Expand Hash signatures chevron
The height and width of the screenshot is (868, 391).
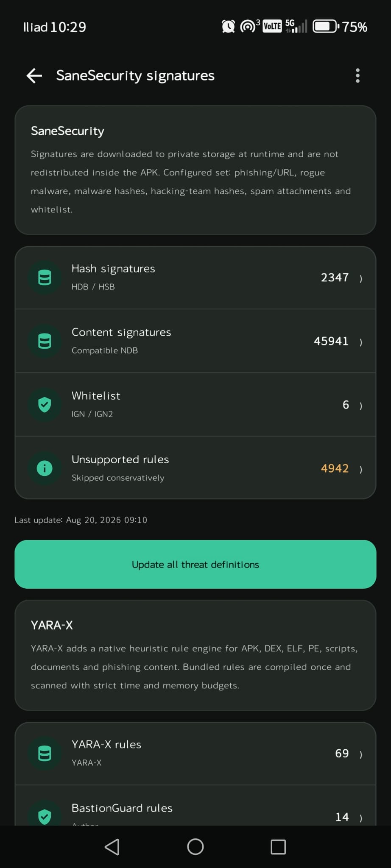click(x=361, y=278)
